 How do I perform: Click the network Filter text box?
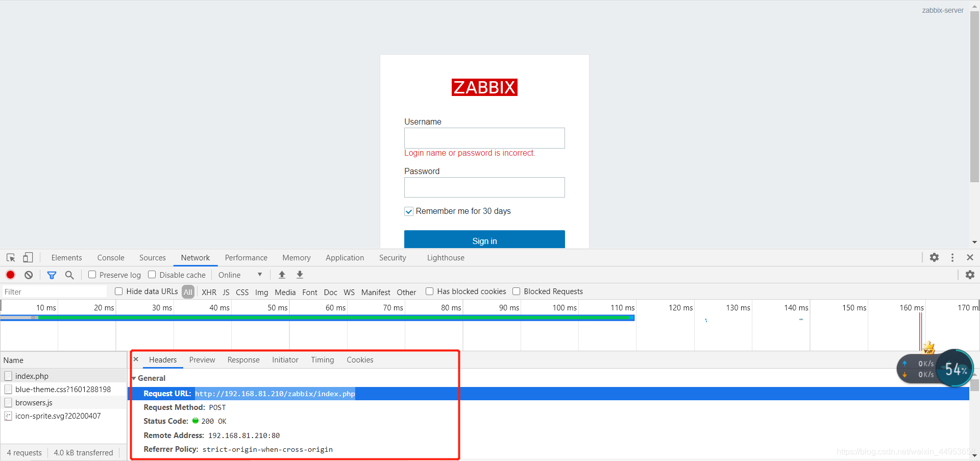[55, 292]
